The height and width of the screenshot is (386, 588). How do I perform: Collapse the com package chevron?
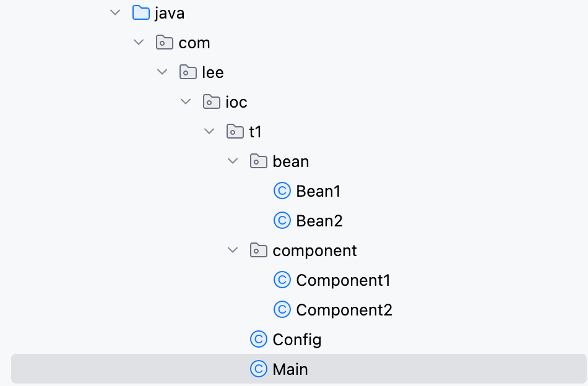pyautogui.click(x=139, y=42)
